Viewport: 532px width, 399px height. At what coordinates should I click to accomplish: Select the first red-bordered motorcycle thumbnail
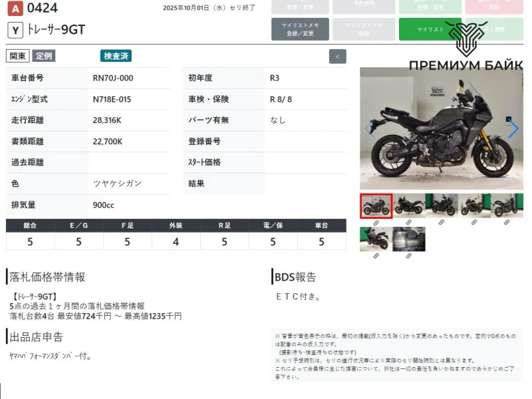376,205
